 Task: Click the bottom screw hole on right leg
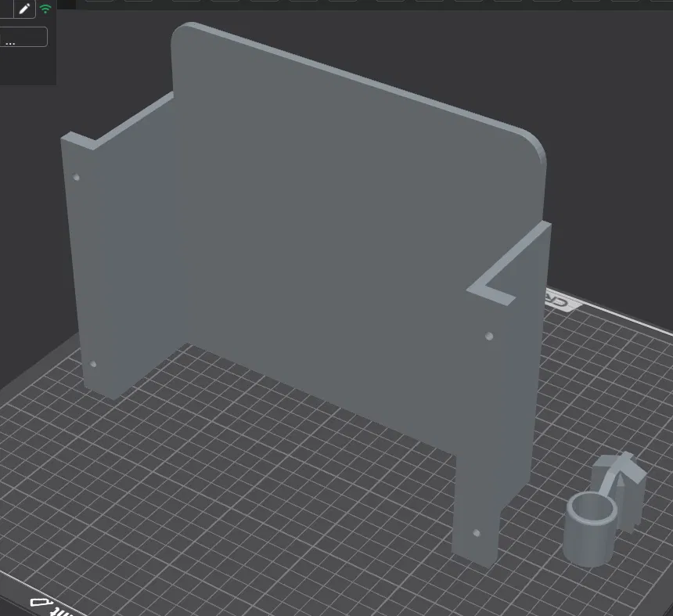(x=476, y=533)
